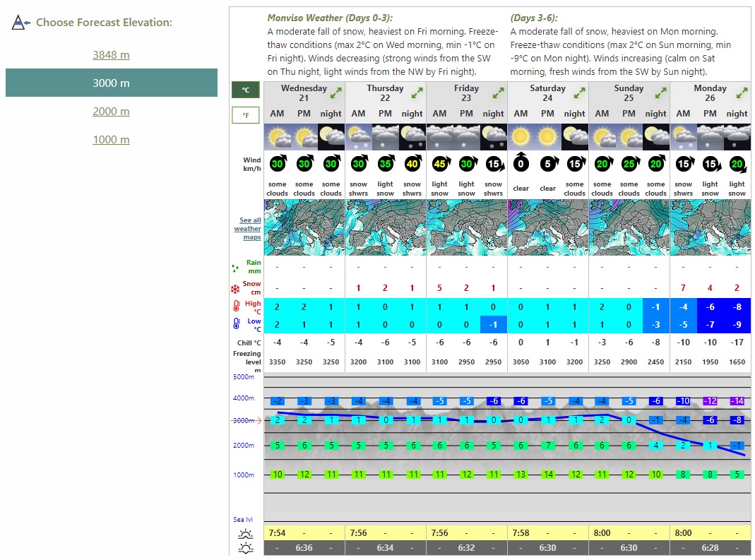Screen dimensions: 755x560
Task: Expand Wednesday 21 forecast with green arrows
Action: [x=335, y=93]
